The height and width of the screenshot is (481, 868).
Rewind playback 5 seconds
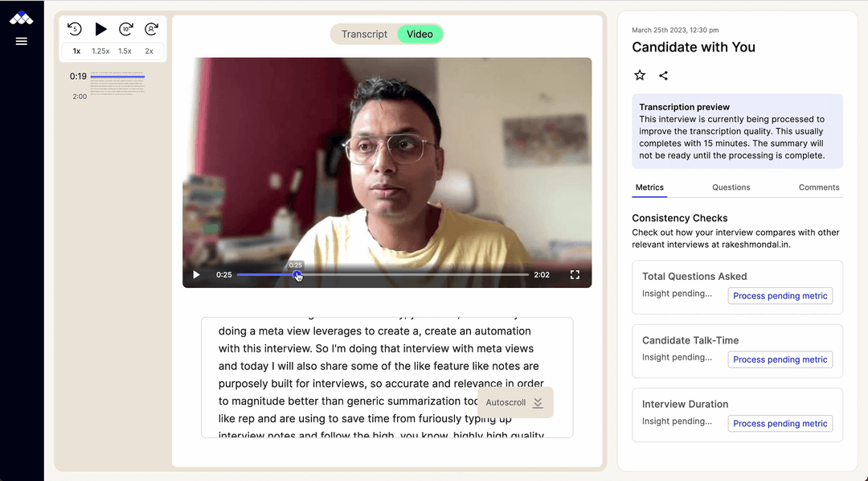click(74, 29)
